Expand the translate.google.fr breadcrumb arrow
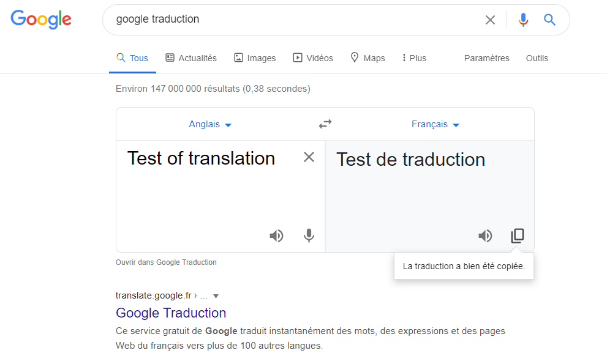 pyautogui.click(x=216, y=295)
